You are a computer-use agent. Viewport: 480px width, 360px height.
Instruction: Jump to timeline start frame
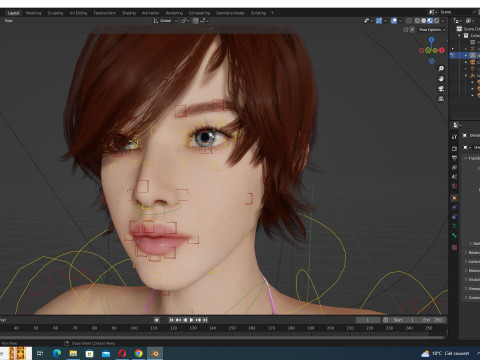pos(171,320)
